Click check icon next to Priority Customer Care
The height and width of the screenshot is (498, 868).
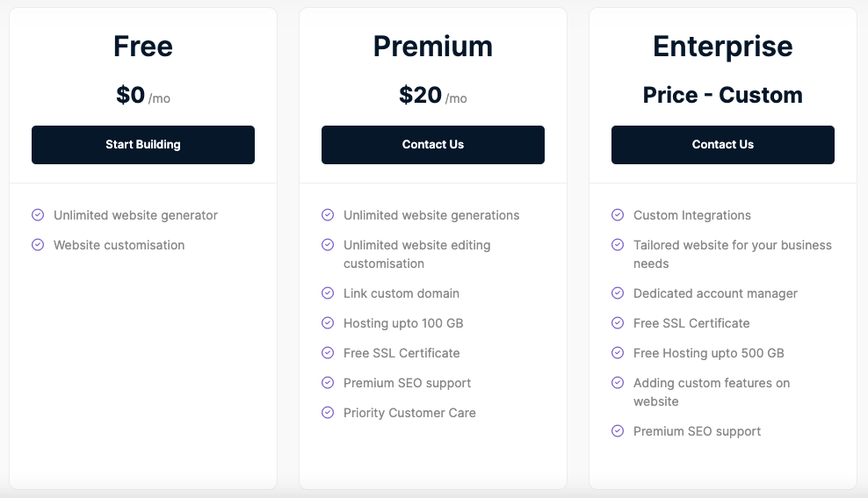click(328, 412)
